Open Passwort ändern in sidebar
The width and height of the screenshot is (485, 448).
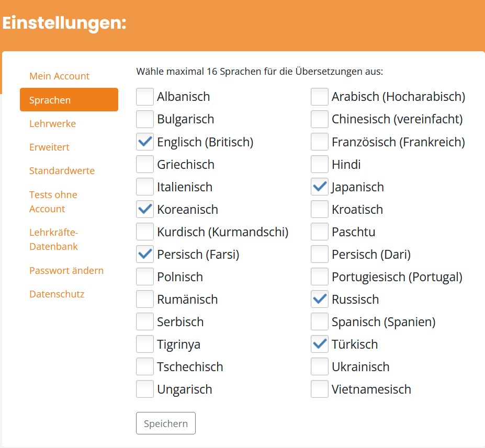pos(66,270)
